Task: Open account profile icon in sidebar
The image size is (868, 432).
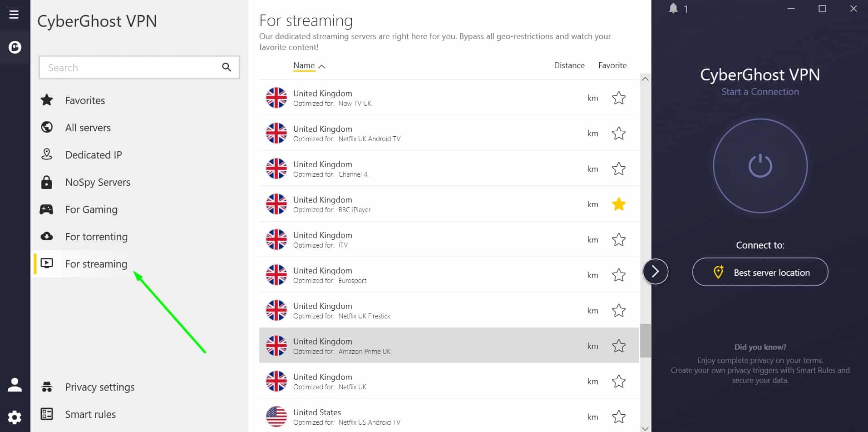Action: click(x=15, y=385)
